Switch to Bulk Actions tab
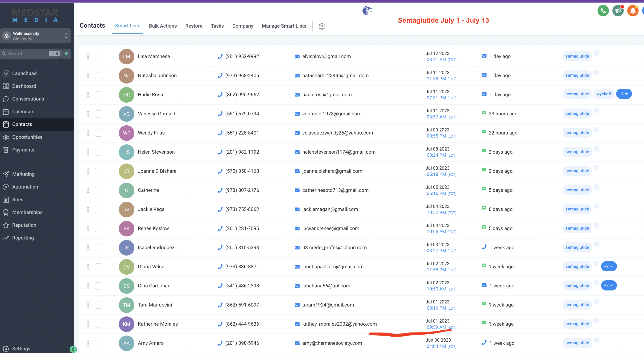 163,26
